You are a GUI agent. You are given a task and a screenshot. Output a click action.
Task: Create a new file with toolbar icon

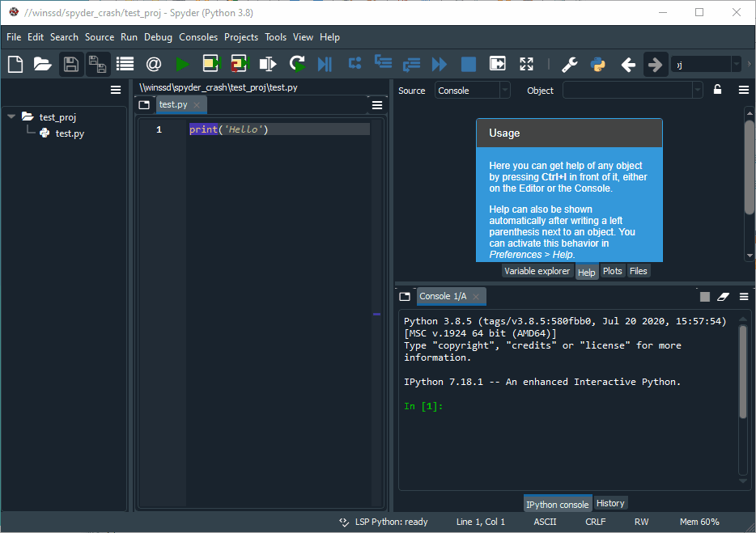pyautogui.click(x=15, y=64)
